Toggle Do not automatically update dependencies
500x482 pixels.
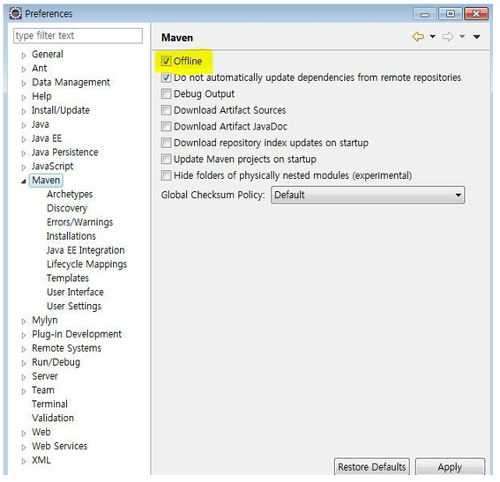pyautogui.click(x=166, y=77)
